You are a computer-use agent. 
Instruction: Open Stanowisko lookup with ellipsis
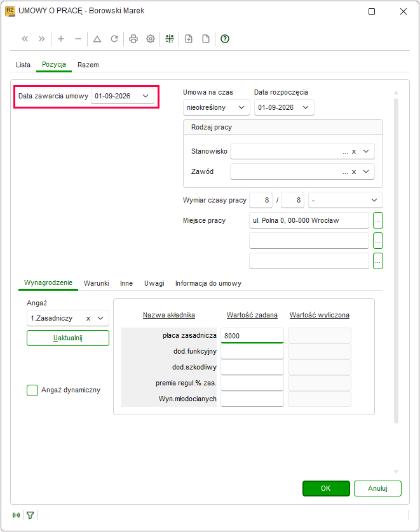click(345, 152)
